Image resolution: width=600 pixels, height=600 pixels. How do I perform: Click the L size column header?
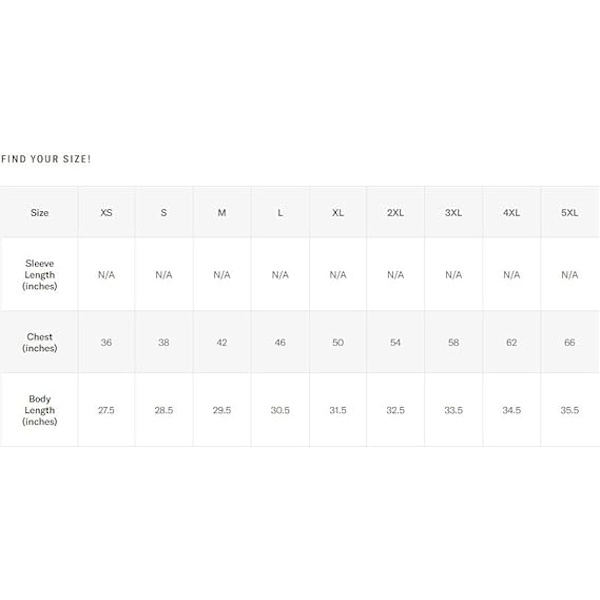(x=280, y=213)
